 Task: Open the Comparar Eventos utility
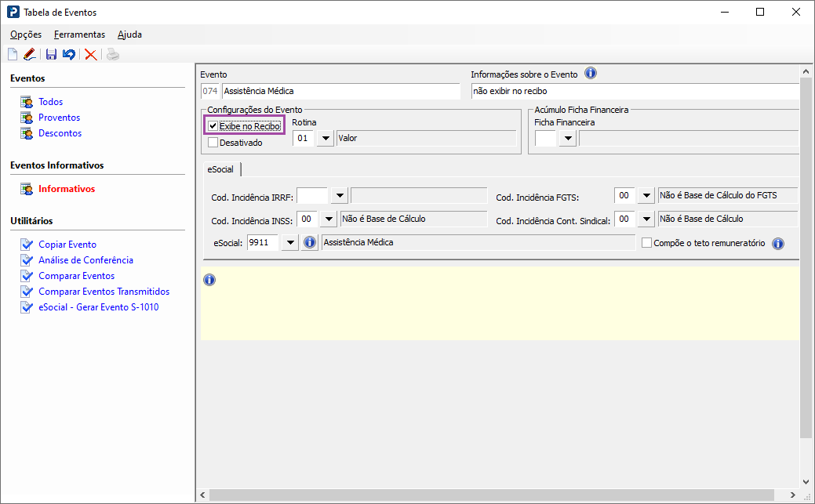pyautogui.click(x=76, y=275)
